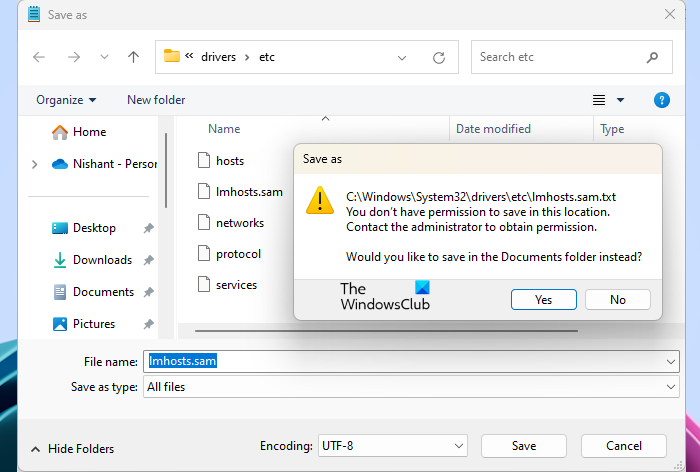Click the Back navigation arrow

39,58
